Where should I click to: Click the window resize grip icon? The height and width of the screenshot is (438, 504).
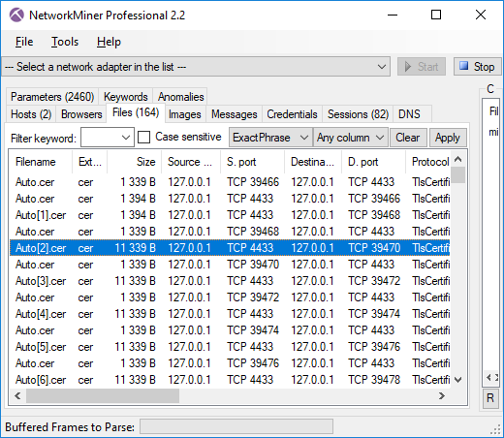point(495,429)
